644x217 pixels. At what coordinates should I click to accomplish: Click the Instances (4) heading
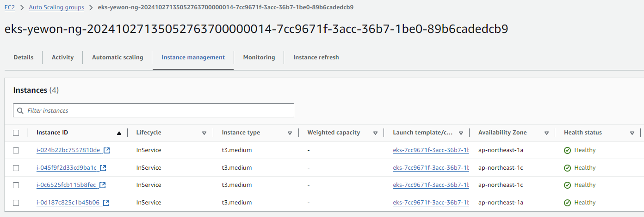click(x=36, y=90)
